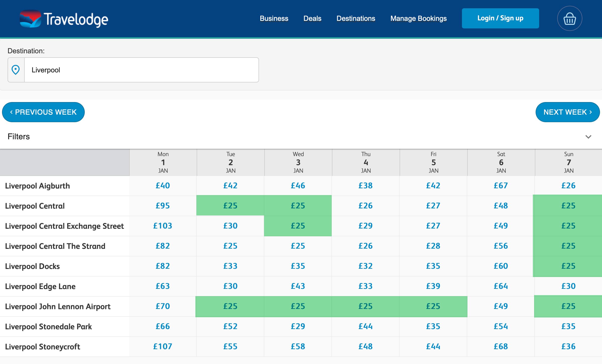The image size is (602, 364).
Task: Open Liverpool Central Exchange Street hotel
Action: (64, 226)
